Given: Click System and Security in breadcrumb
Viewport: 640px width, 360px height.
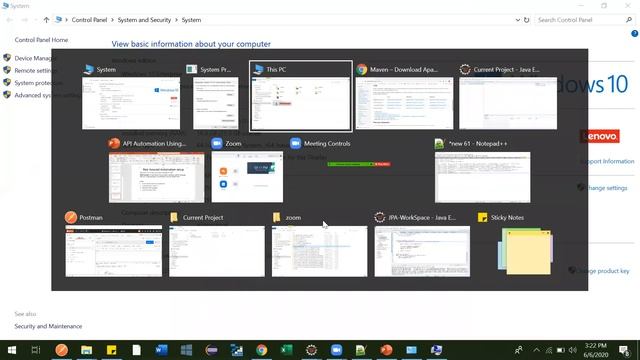Looking at the screenshot, I should tap(144, 20).
